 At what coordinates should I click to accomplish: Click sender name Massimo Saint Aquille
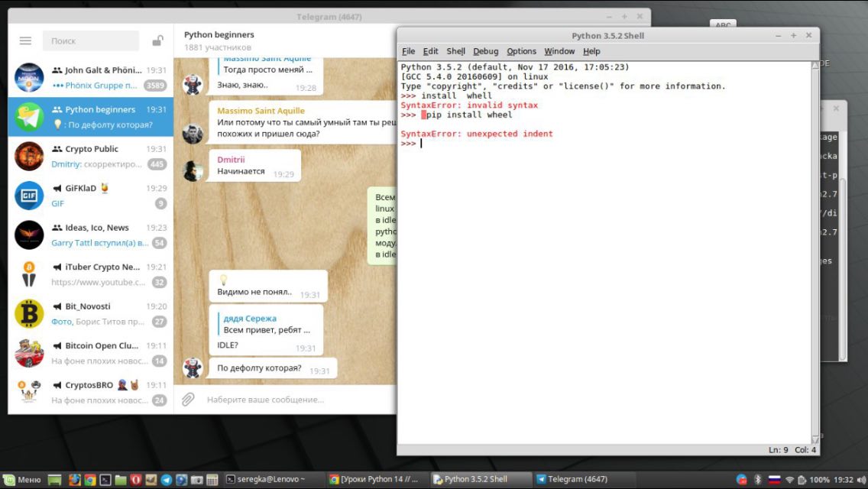pos(261,111)
